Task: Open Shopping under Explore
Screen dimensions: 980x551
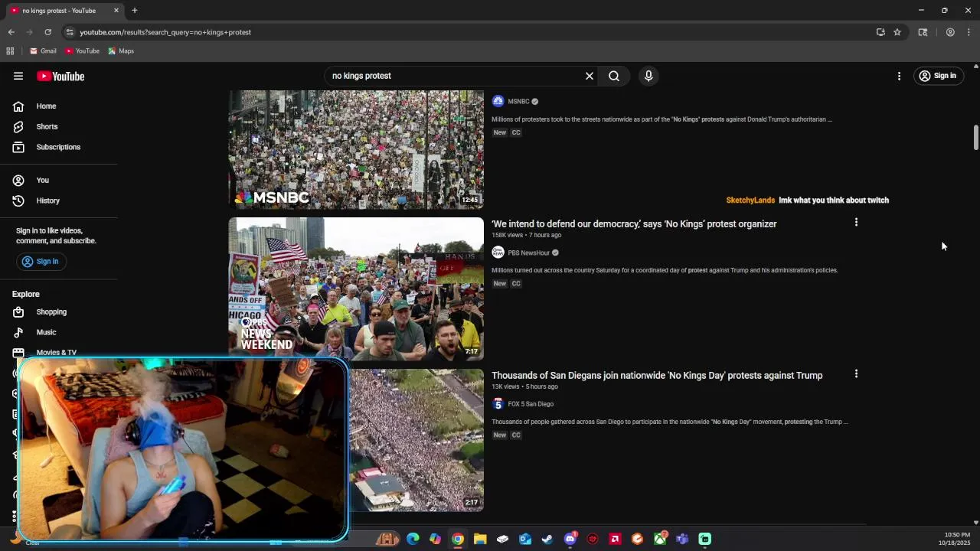Action: [51, 312]
